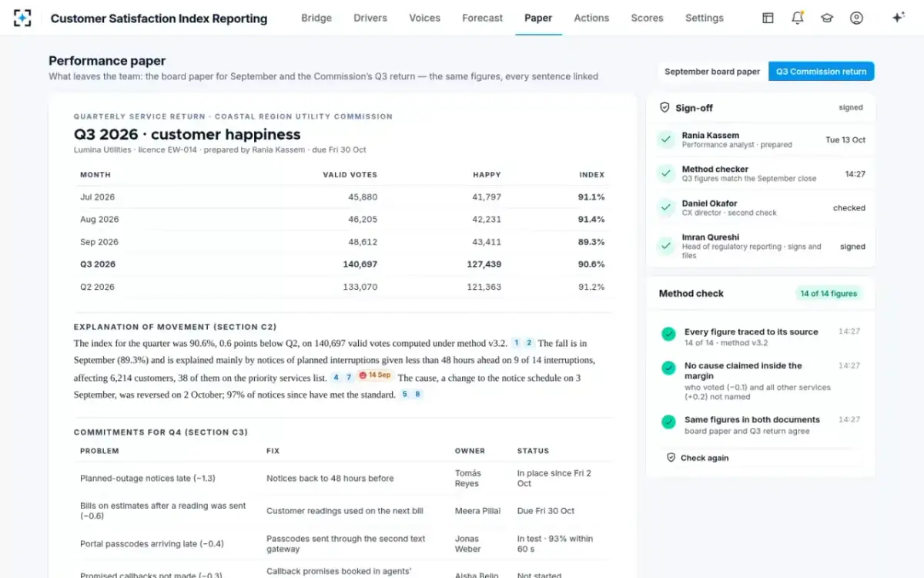
Task: Click owner Meera Pillai
Action: tap(477, 511)
